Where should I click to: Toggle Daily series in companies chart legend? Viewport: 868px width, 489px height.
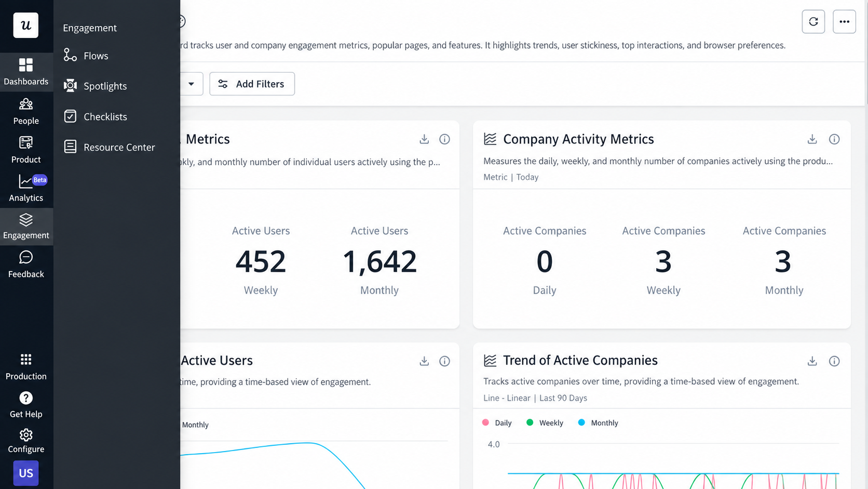tap(497, 423)
